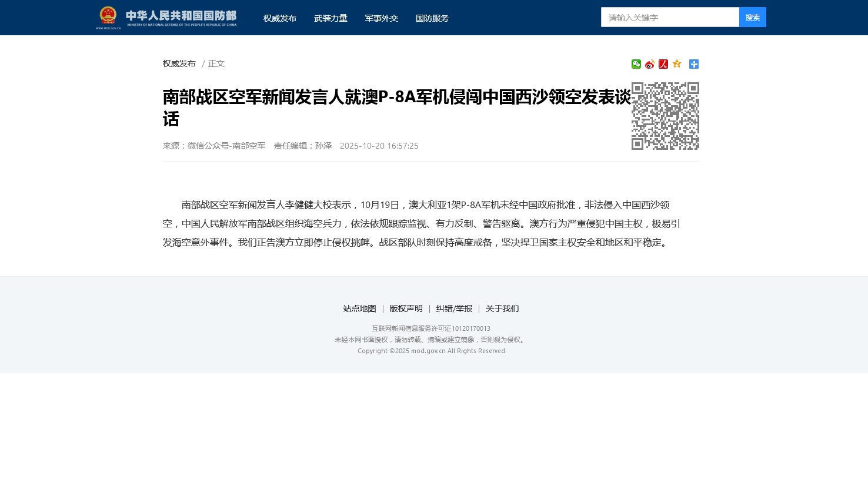Click the Ministry of National Defense title text logo
868x500 pixels.
pos(181,18)
